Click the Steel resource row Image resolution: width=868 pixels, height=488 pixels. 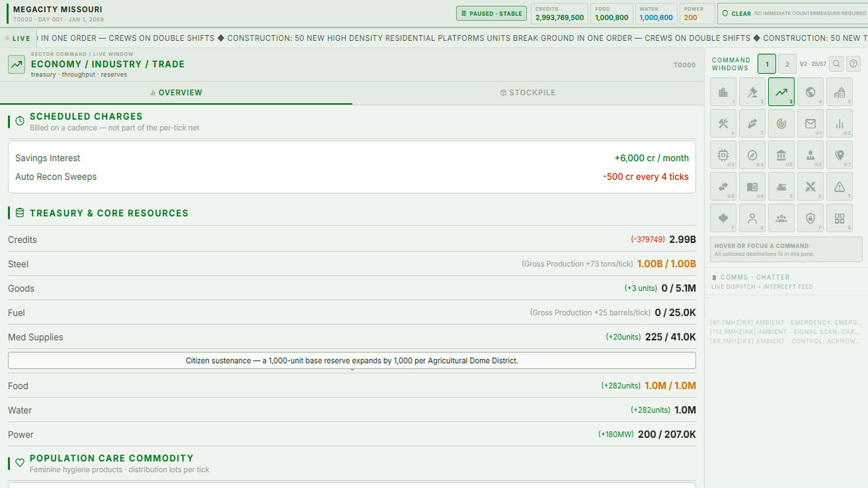pos(352,264)
